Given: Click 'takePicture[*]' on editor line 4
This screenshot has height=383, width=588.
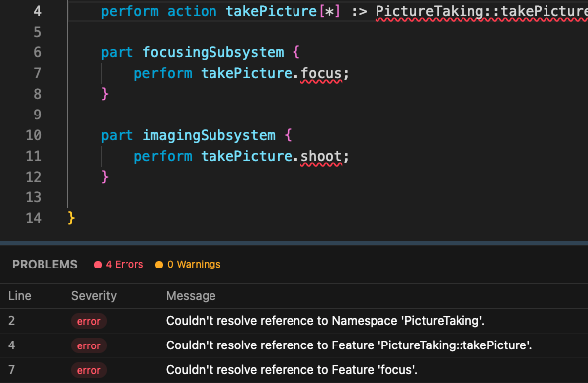Looking at the screenshot, I should tap(283, 11).
